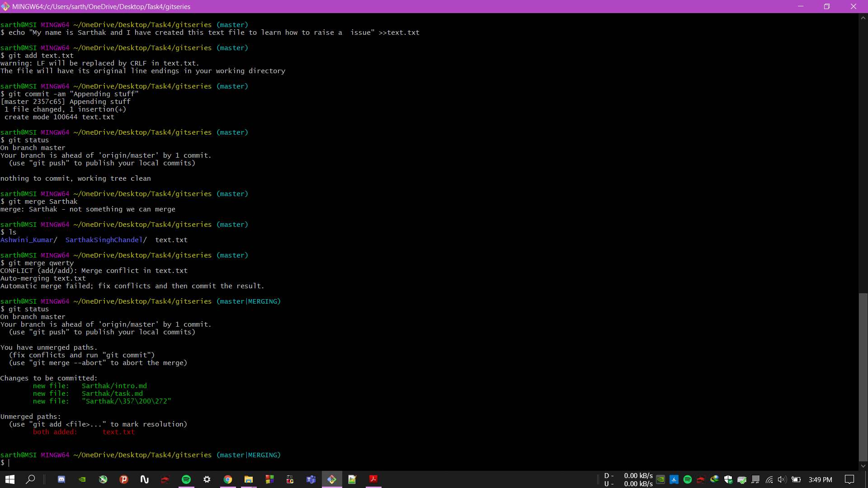868x488 pixels.
Task: Click the Git Bash taskbar icon
Action: tap(332, 479)
